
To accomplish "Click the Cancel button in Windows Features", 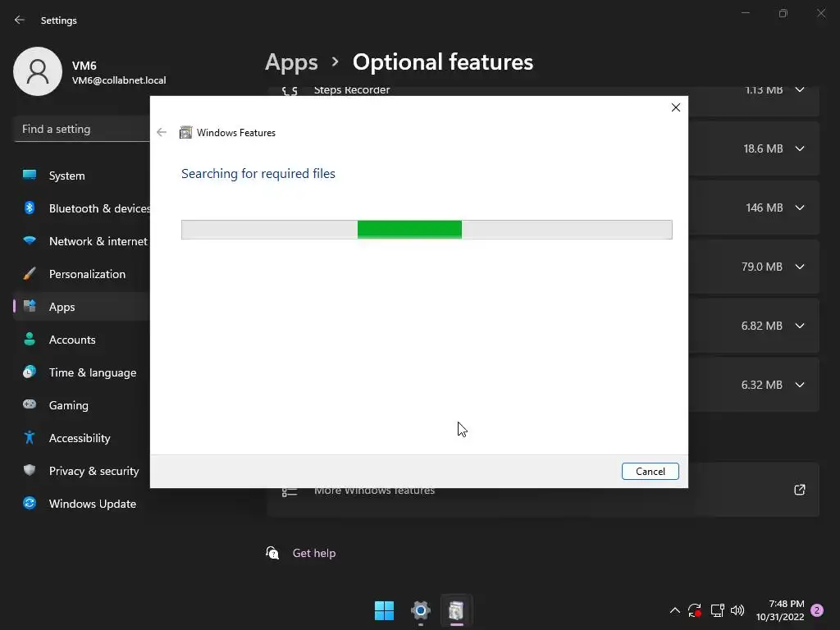I will (x=650, y=472).
